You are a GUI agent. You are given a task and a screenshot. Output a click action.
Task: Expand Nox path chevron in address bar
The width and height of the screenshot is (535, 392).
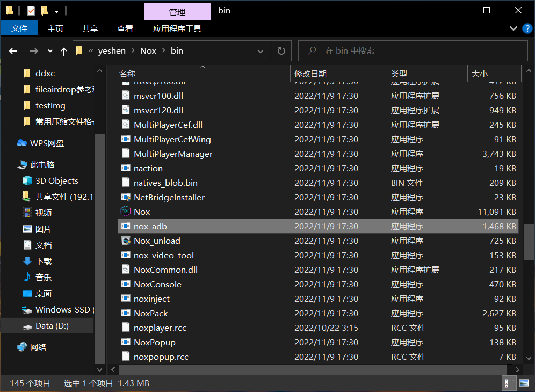coord(164,51)
